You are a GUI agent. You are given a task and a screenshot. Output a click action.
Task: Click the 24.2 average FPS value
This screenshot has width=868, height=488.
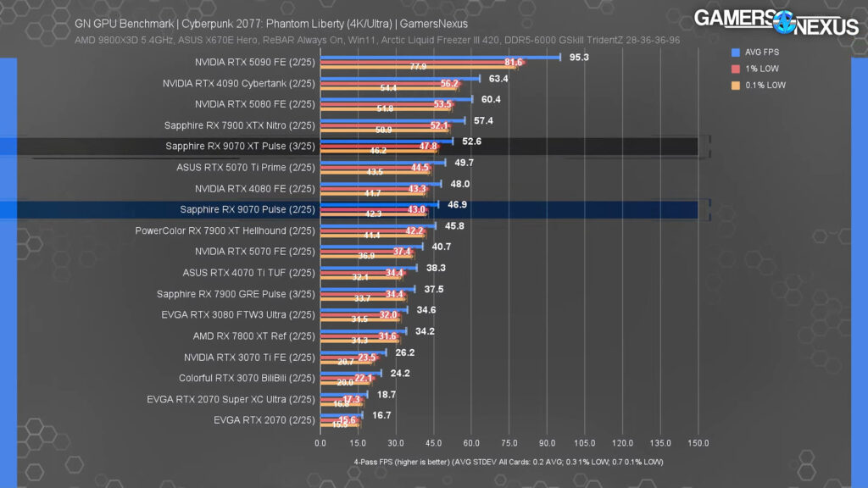400,374
